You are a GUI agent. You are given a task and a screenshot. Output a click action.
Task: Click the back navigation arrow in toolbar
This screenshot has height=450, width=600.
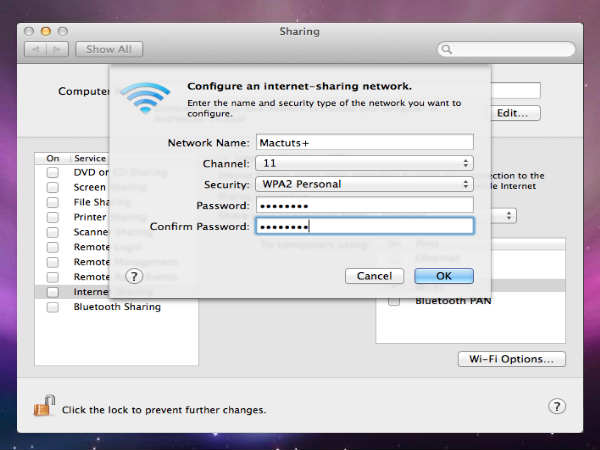[x=36, y=48]
